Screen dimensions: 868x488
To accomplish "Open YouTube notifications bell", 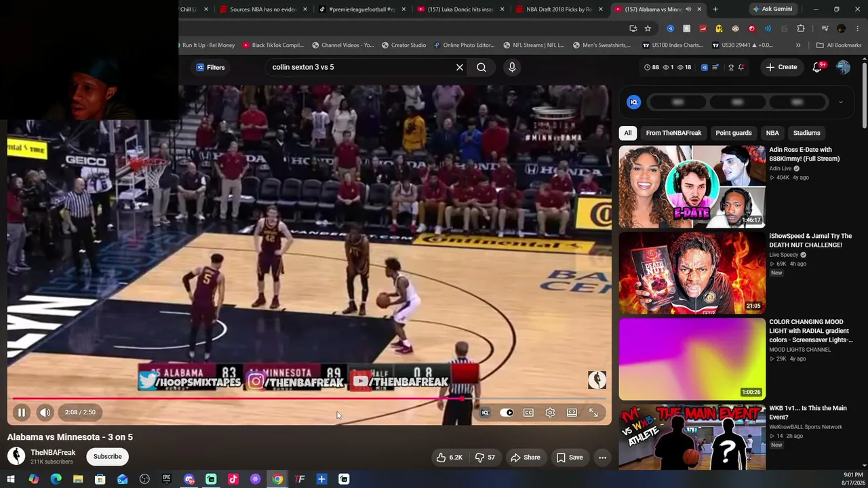I will coord(817,67).
